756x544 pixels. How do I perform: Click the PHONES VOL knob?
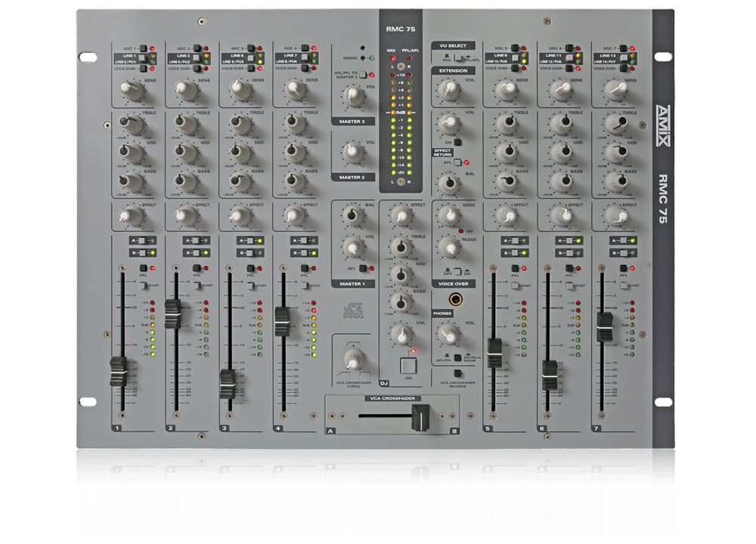449,333
